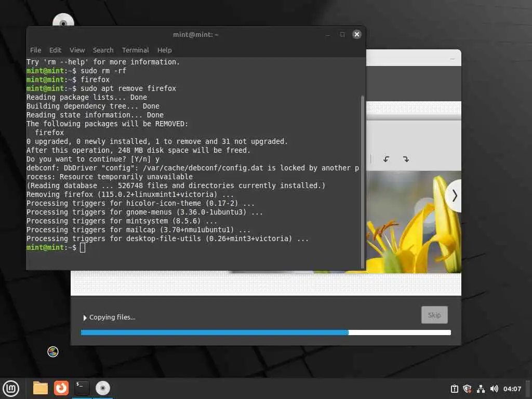This screenshot has height=399, width=532.
Task: Open the terminal Help menu
Action: 165,50
